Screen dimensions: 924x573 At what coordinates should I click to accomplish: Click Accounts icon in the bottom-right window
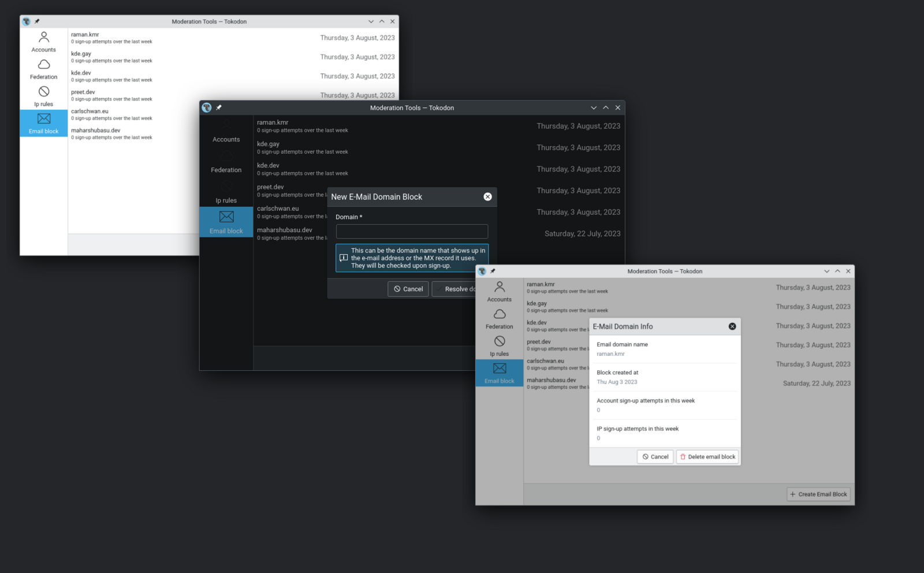click(x=500, y=287)
